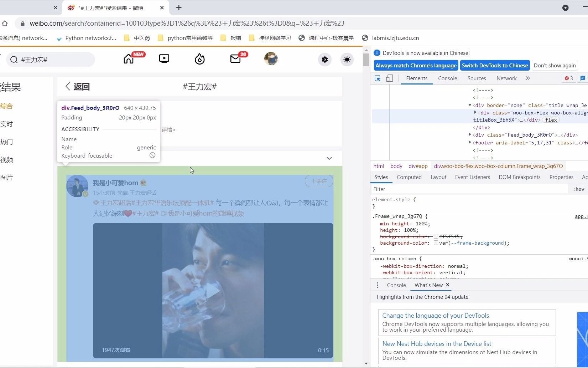Click the poster's avatar thumbnail
This screenshot has height=368, width=588.
pos(77,186)
